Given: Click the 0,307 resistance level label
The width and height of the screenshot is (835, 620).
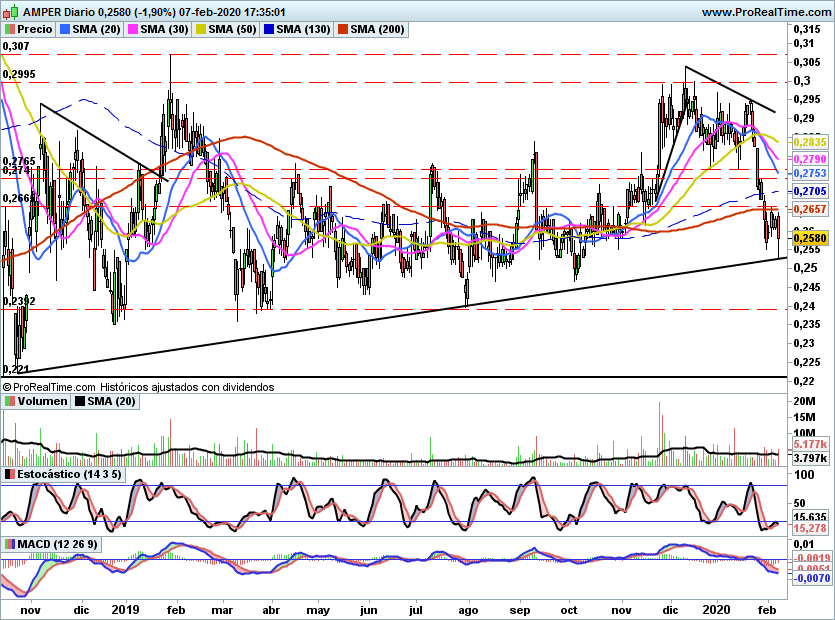Looking at the screenshot, I should [x=16, y=46].
